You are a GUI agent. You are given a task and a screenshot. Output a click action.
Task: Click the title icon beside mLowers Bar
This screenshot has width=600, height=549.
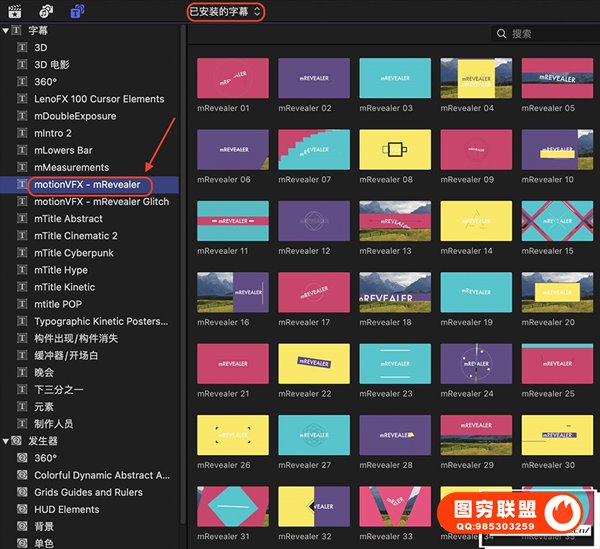22,150
